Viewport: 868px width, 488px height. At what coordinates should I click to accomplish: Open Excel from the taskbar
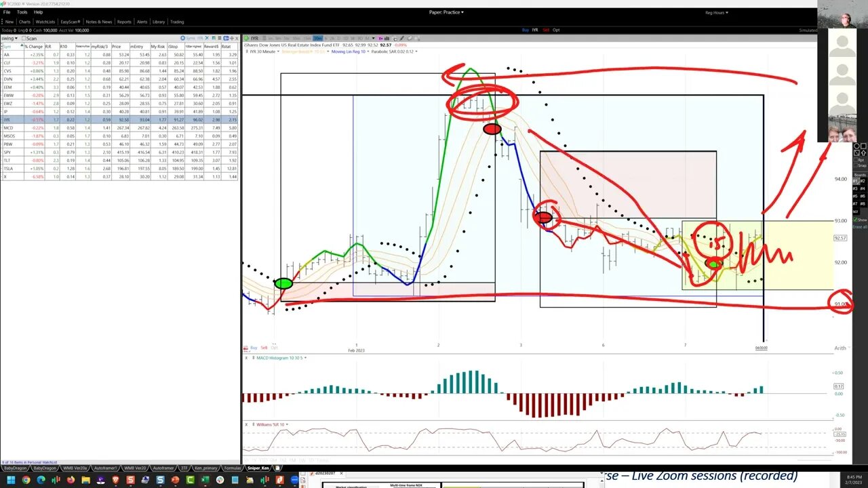tap(205, 480)
